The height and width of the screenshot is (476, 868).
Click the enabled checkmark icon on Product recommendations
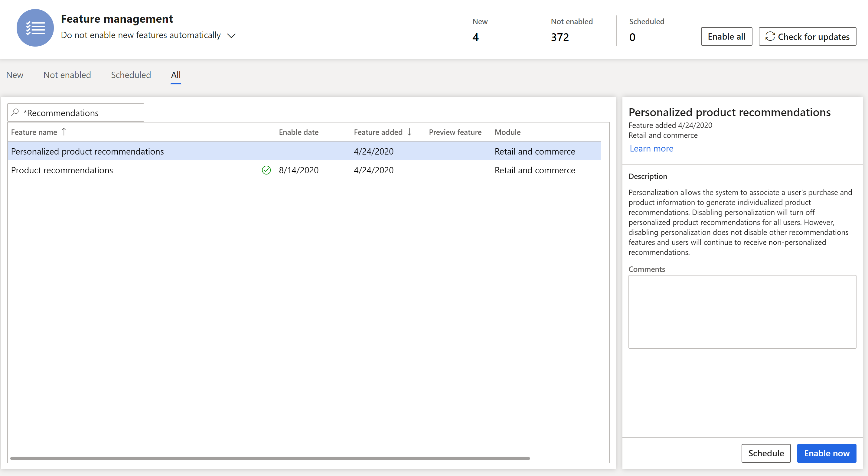(267, 170)
